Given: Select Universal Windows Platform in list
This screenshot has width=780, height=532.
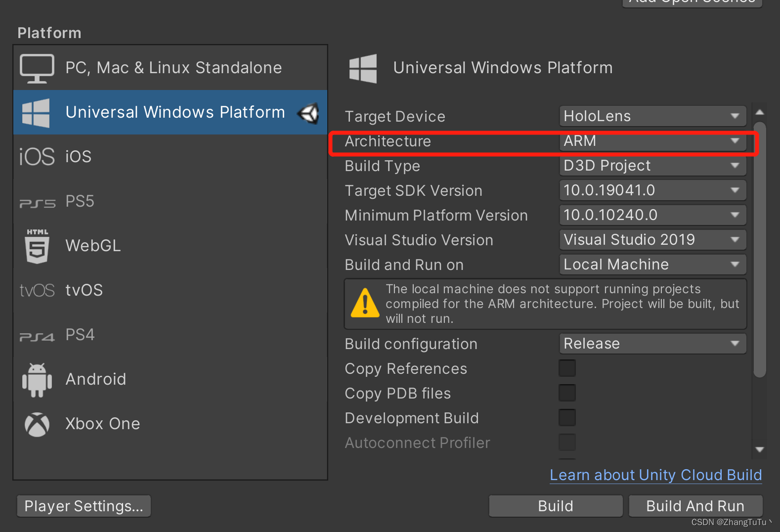Looking at the screenshot, I should (171, 112).
